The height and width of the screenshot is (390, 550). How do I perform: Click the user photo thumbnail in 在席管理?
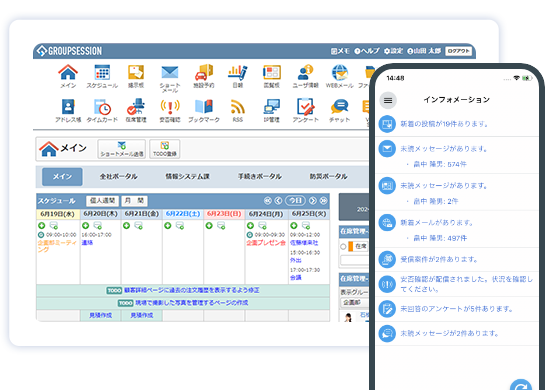tap(348, 317)
